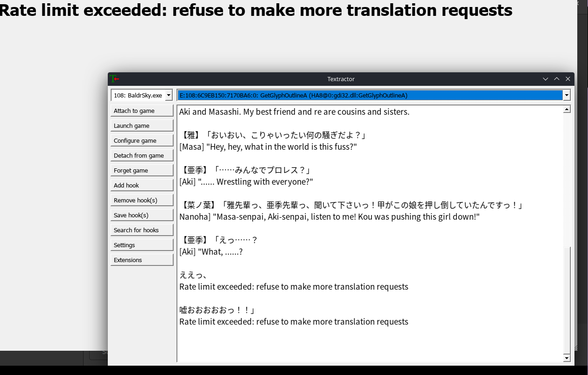588x375 pixels.
Task: Click Add hook
Action: [x=141, y=185]
